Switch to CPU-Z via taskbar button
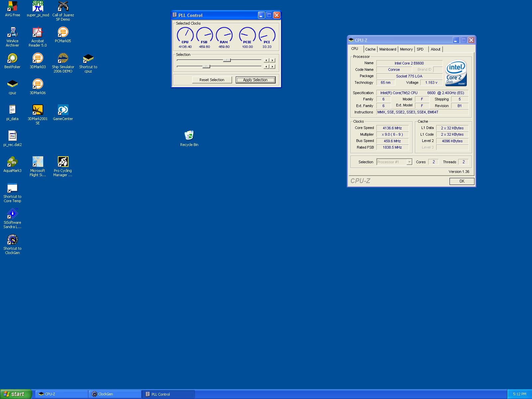Screen dimensions: 532x399 tap(62, 394)
